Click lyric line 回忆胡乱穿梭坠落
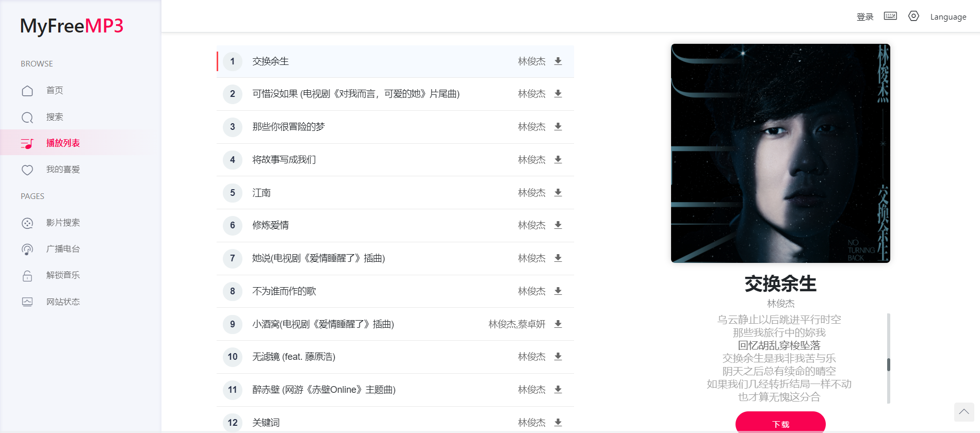Image resolution: width=980 pixels, height=433 pixels. click(x=779, y=345)
